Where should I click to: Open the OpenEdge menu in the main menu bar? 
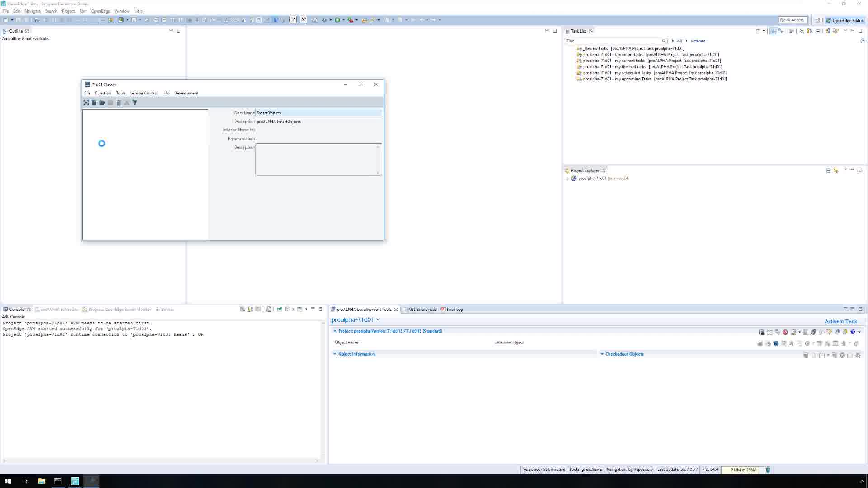click(100, 11)
